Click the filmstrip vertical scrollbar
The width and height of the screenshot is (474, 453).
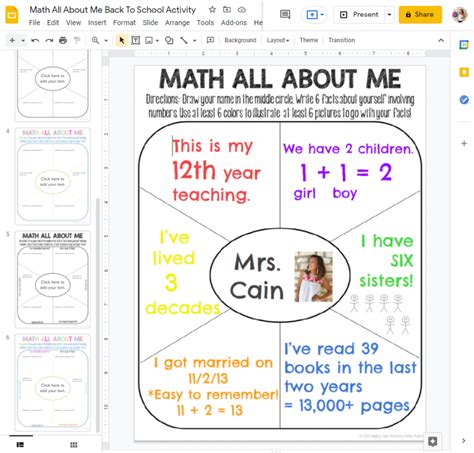coord(98,315)
